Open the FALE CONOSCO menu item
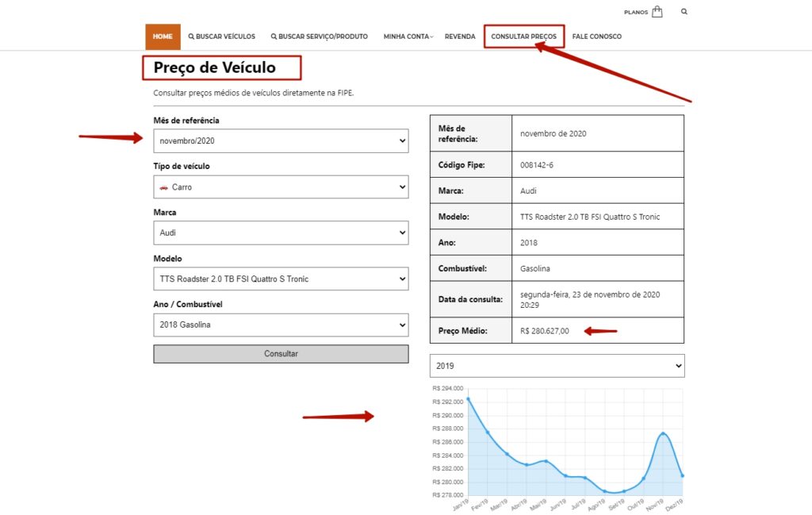The width and height of the screenshot is (812, 515). coord(596,36)
